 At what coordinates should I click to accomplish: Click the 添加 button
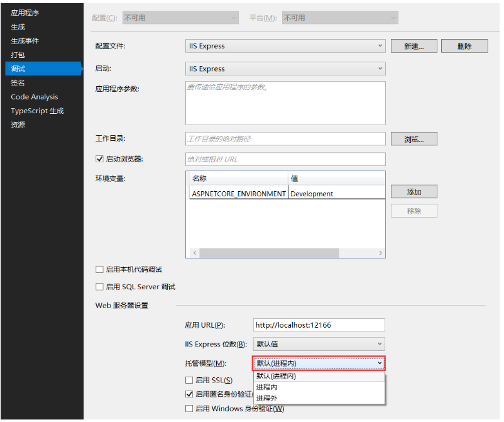(x=414, y=192)
